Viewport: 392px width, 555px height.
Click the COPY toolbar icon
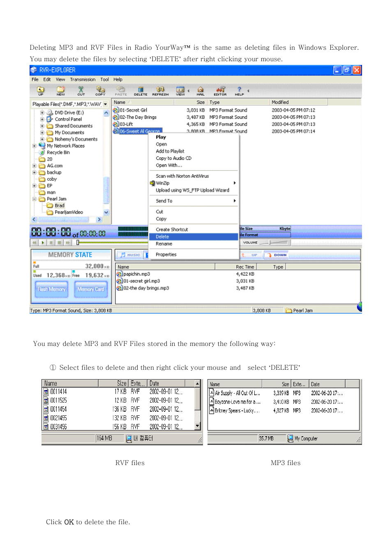[x=100, y=90]
